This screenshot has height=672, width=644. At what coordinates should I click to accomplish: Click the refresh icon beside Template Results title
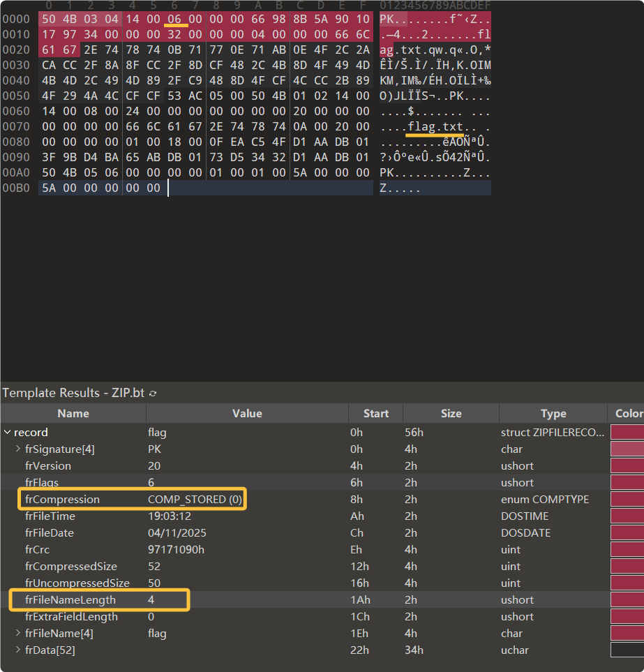(153, 393)
